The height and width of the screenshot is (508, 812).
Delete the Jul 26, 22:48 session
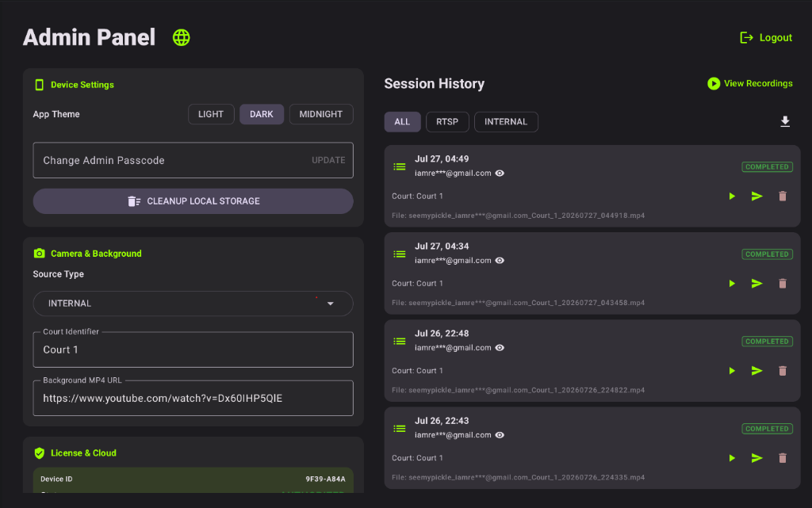pyautogui.click(x=783, y=371)
